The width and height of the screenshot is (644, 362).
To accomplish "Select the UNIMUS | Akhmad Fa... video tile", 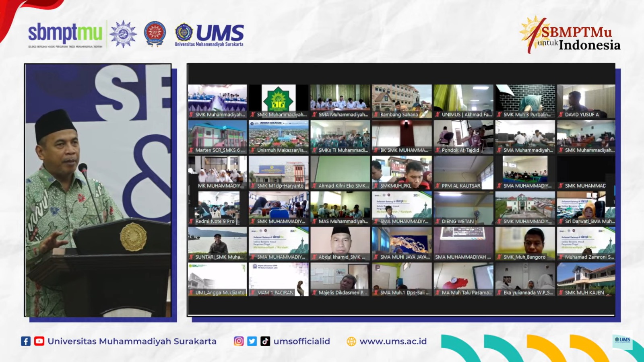I will point(463,101).
